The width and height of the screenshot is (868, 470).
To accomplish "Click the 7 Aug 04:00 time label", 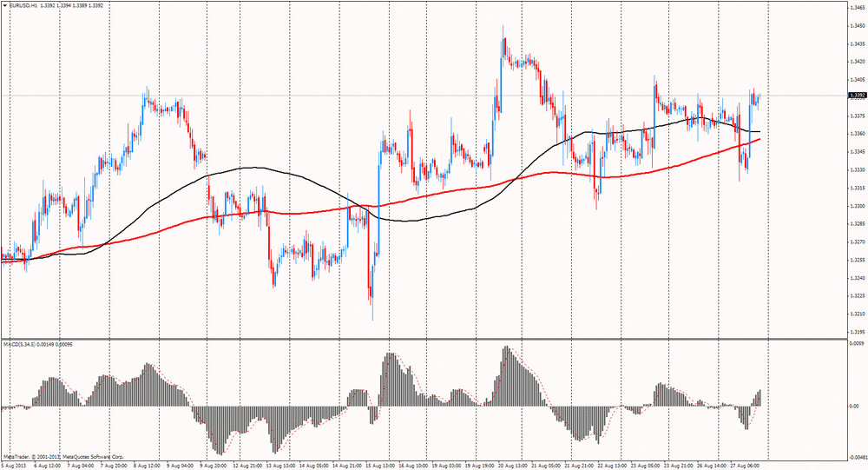I will point(80,467).
